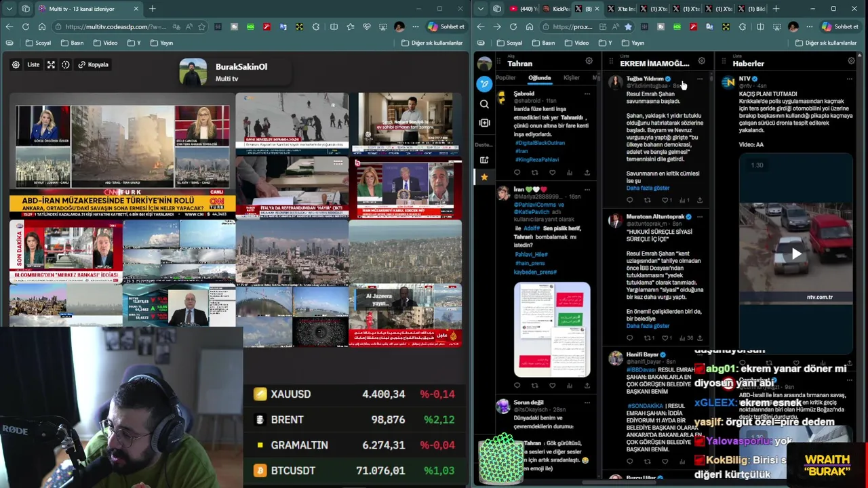The width and height of the screenshot is (868, 488).
Task: Go back in right browser window
Action: click(481, 26)
